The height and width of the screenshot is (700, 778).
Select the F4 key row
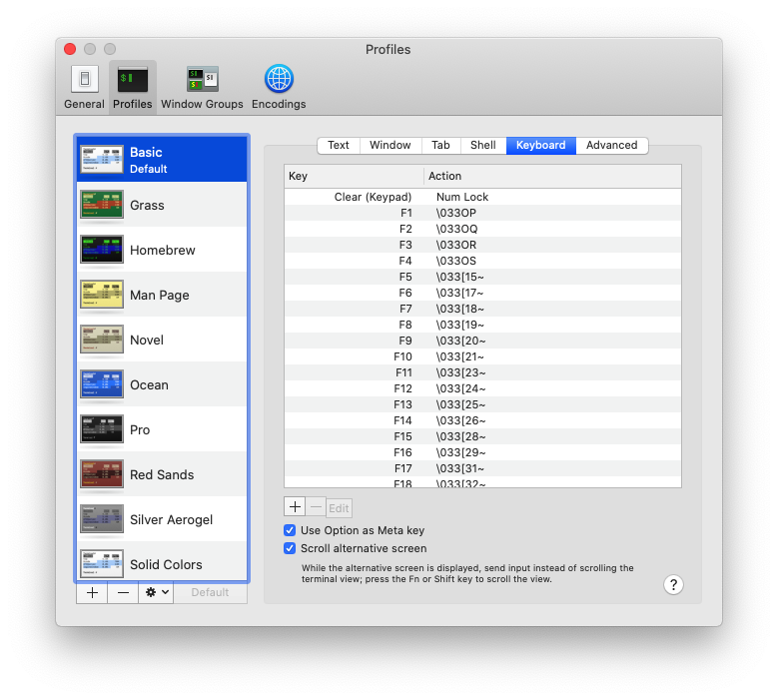pyautogui.click(x=482, y=261)
